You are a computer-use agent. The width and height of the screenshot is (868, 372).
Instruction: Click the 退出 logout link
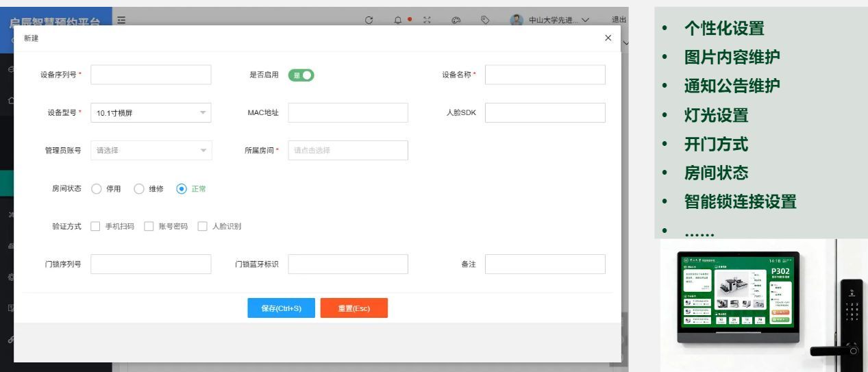(x=618, y=20)
